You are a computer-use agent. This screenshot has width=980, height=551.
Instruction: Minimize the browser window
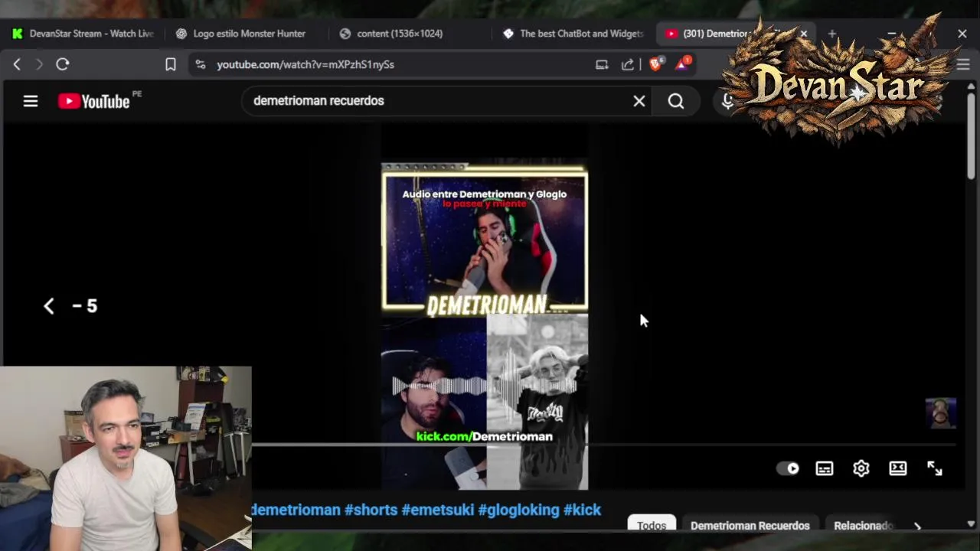pyautogui.click(x=892, y=34)
